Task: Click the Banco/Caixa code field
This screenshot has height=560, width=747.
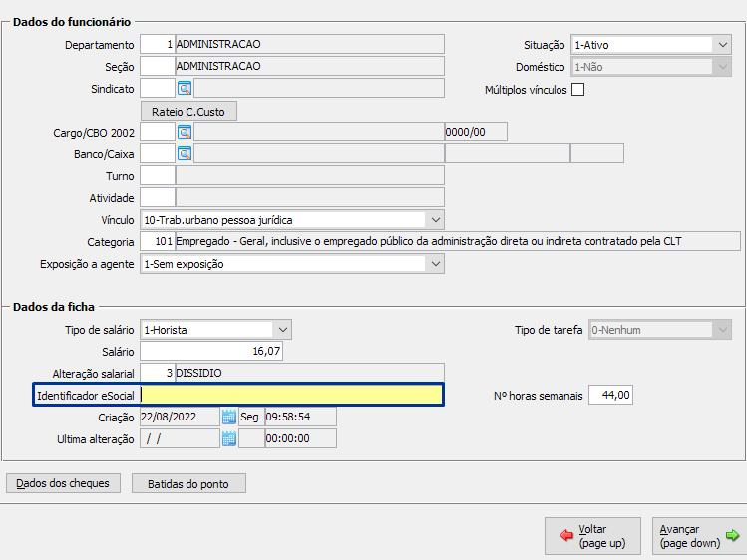Action: point(158,153)
